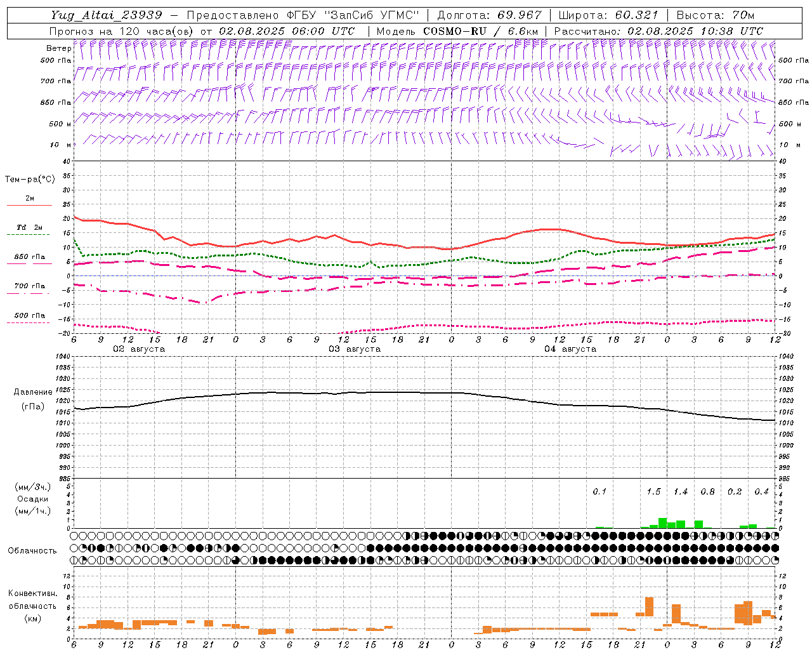The height and width of the screenshot is (650, 812).
Task: Click the 02 августа date label
Action: point(139,349)
